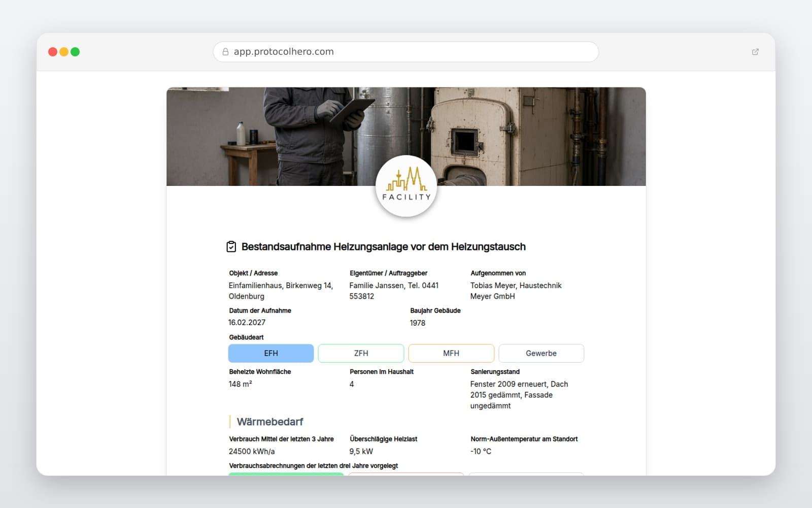Image resolution: width=812 pixels, height=508 pixels.
Task: Click the 'Datum der Aufnahme' label
Action: (x=260, y=311)
